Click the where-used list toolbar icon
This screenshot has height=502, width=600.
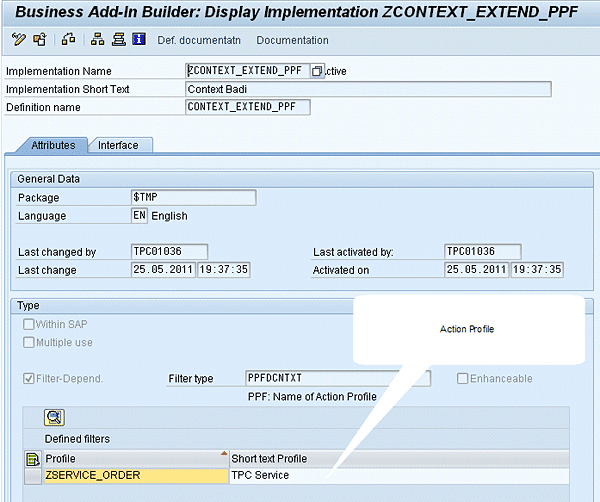click(68, 40)
